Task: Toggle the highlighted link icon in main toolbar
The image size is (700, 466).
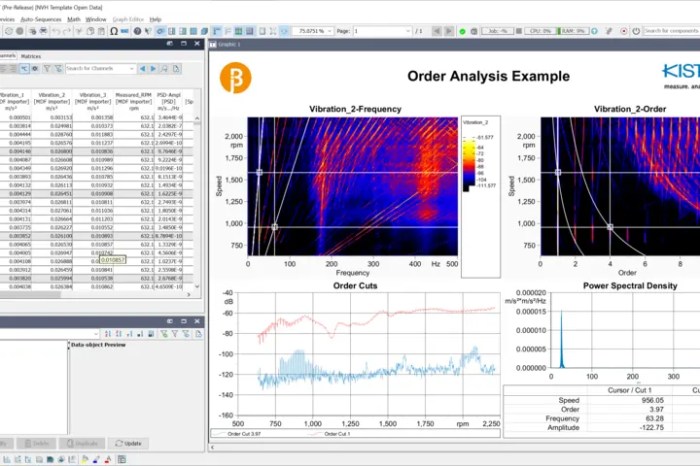Action: point(160,31)
